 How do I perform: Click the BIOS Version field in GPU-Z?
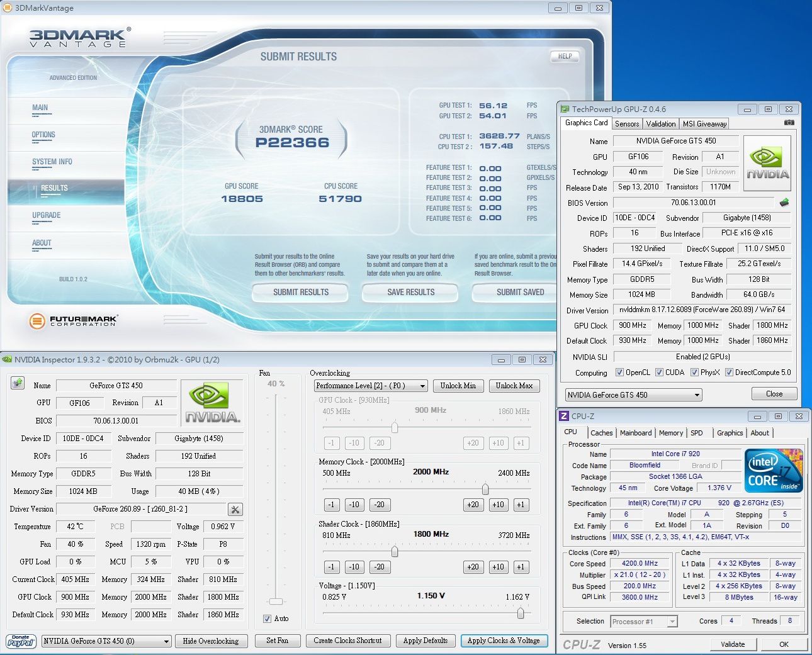coord(694,203)
